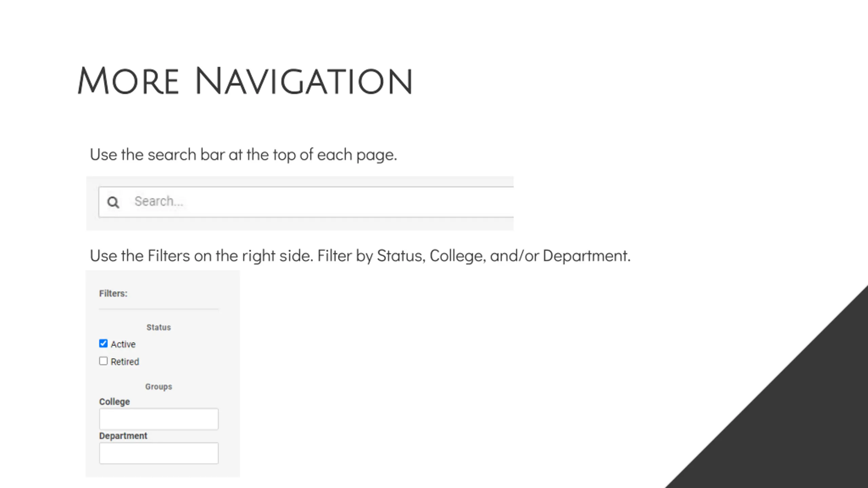868x488 pixels.
Task: Enable the Retired status checkbox
Action: coord(103,361)
